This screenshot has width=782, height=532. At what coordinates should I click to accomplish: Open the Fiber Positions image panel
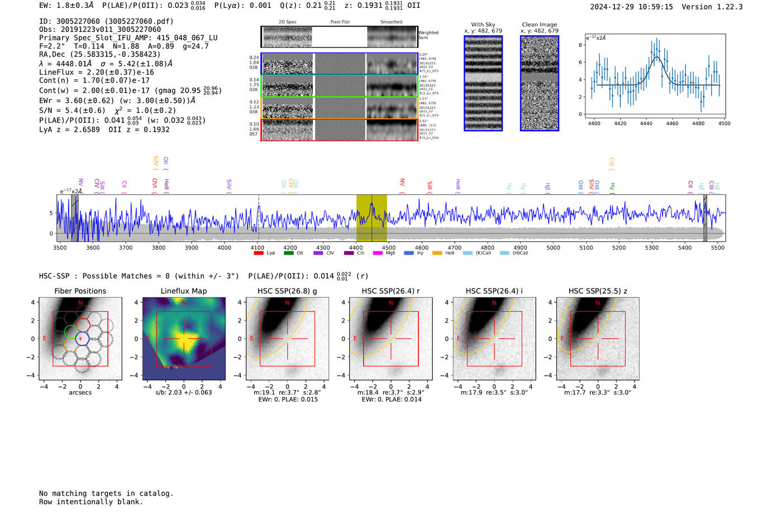[x=80, y=339]
